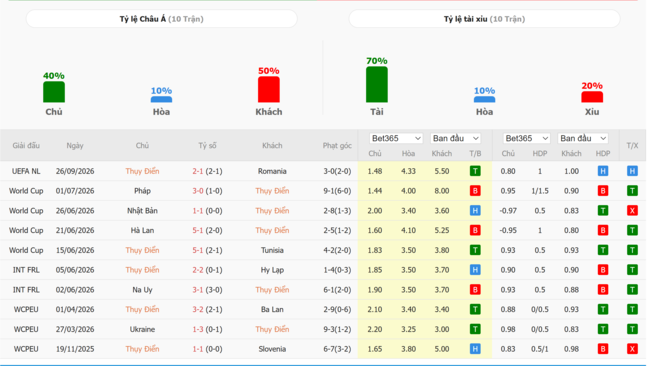The width and height of the screenshot is (650, 366).
Task: Click the red 50% Khách bar
Action: pyautogui.click(x=269, y=89)
